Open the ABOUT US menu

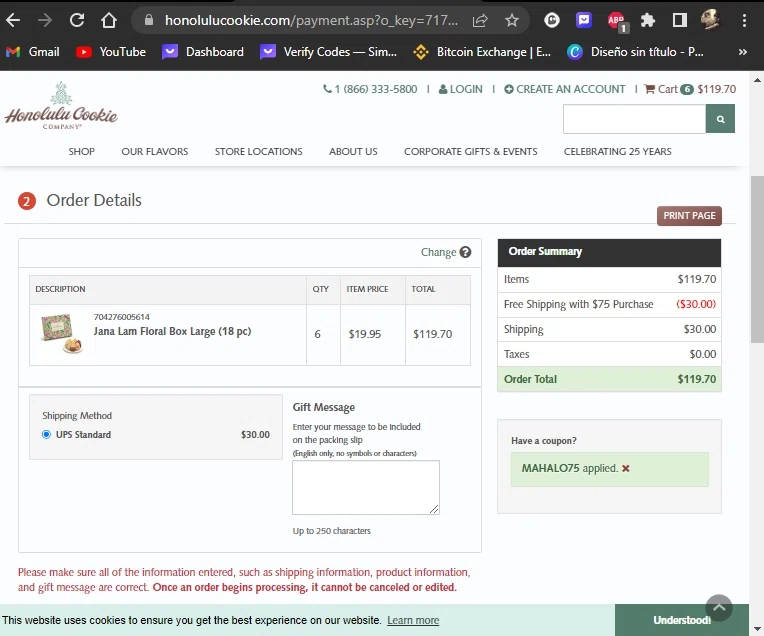[353, 152]
